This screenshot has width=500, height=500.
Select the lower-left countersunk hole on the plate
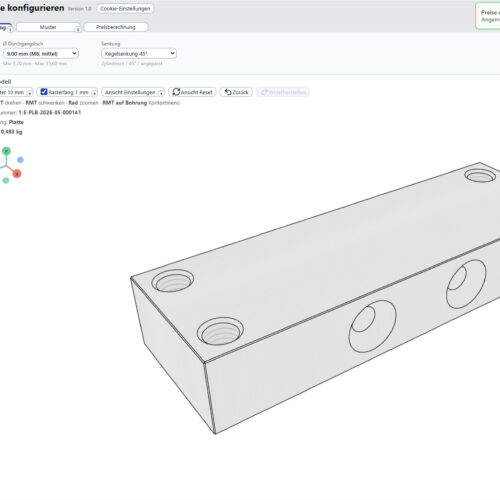(220, 331)
